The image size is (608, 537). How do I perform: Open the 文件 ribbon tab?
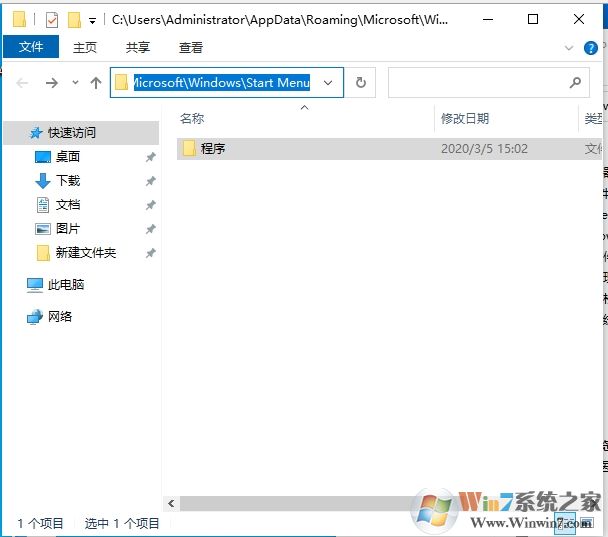click(x=31, y=47)
